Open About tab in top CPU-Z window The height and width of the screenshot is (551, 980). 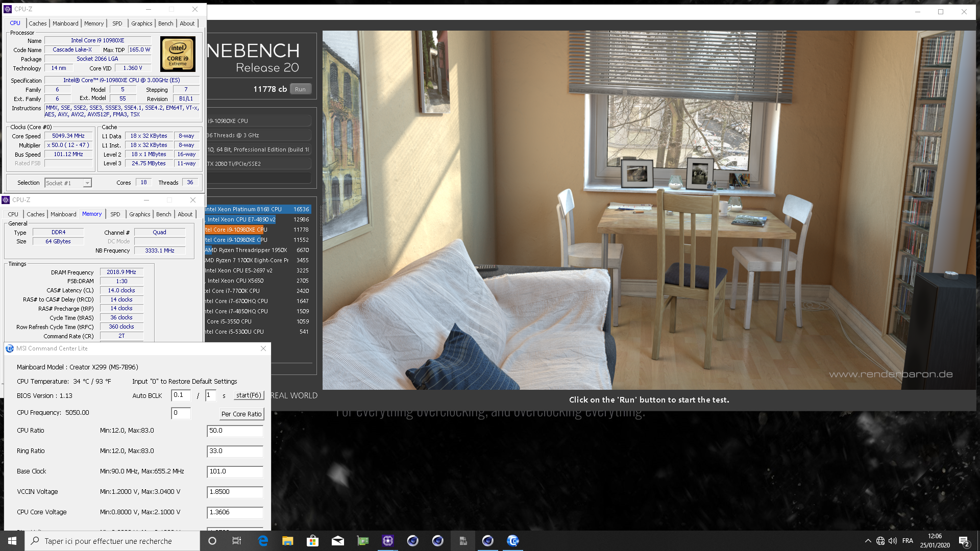point(187,23)
